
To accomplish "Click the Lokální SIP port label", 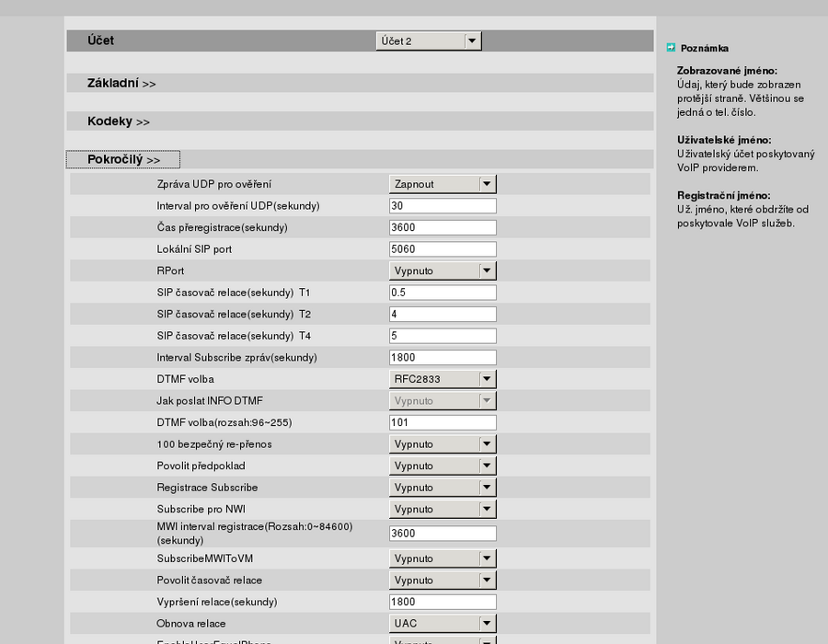I will pos(194,249).
